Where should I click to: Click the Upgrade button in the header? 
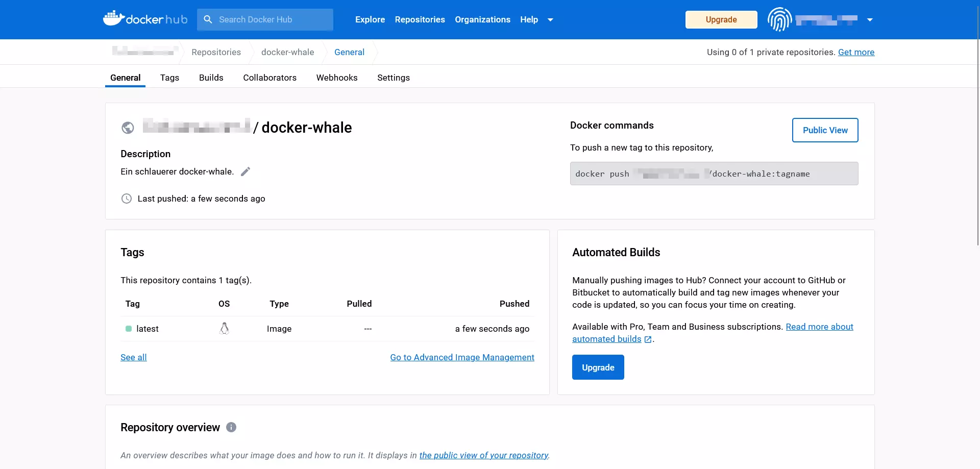click(x=721, y=19)
